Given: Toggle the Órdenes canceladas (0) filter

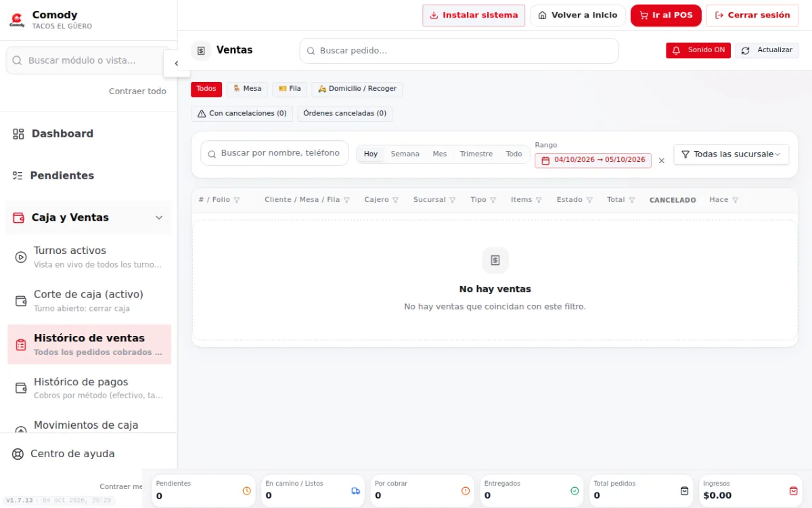Looking at the screenshot, I should pyautogui.click(x=345, y=114).
